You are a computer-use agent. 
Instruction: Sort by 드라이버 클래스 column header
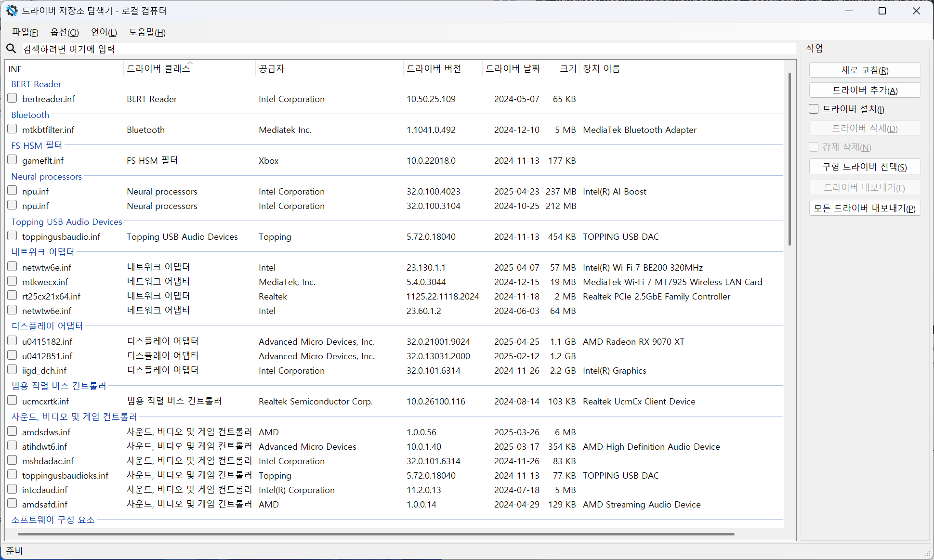pyautogui.click(x=158, y=69)
